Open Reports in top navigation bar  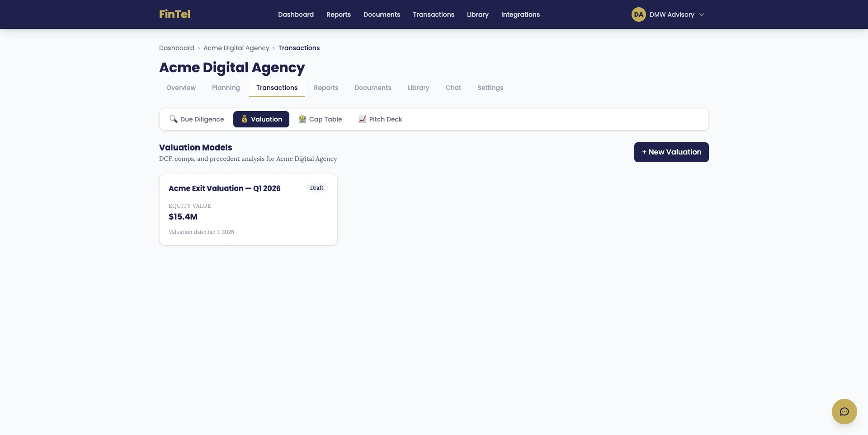pyautogui.click(x=338, y=14)
